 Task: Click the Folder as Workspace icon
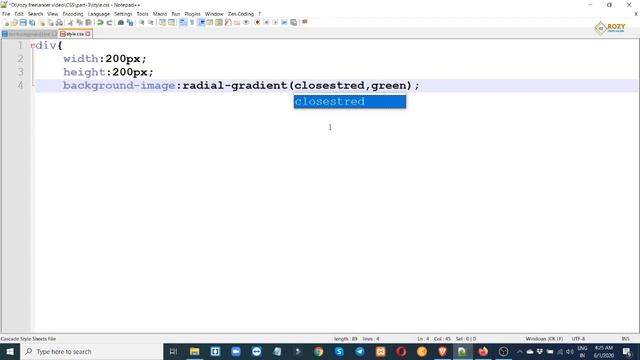pyautogui.click(x=237, y=22)
